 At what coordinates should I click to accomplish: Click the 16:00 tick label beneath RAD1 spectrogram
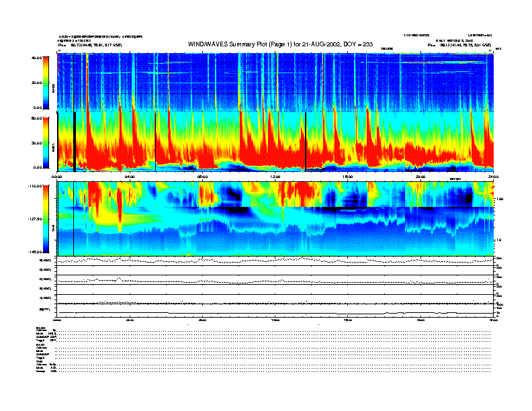(348, 177)
